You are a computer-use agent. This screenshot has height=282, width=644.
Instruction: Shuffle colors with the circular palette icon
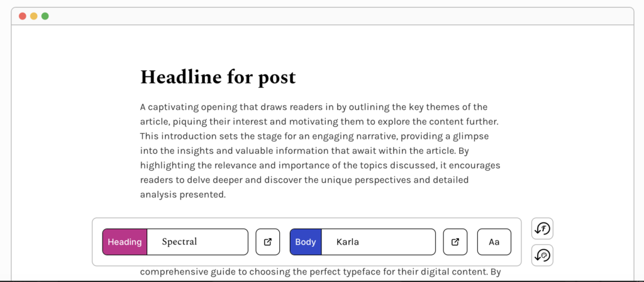point(542,256)
